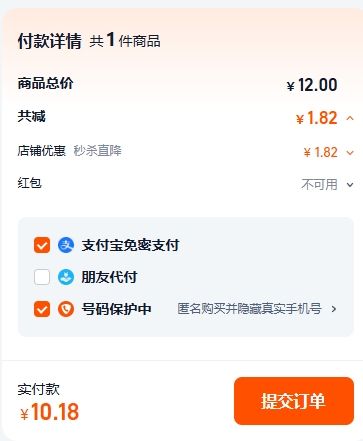Image resolution: width=363 pixels, height=441 pixels.
Task: Select the 支付宝免密支付 label
Action: point(130,245)
